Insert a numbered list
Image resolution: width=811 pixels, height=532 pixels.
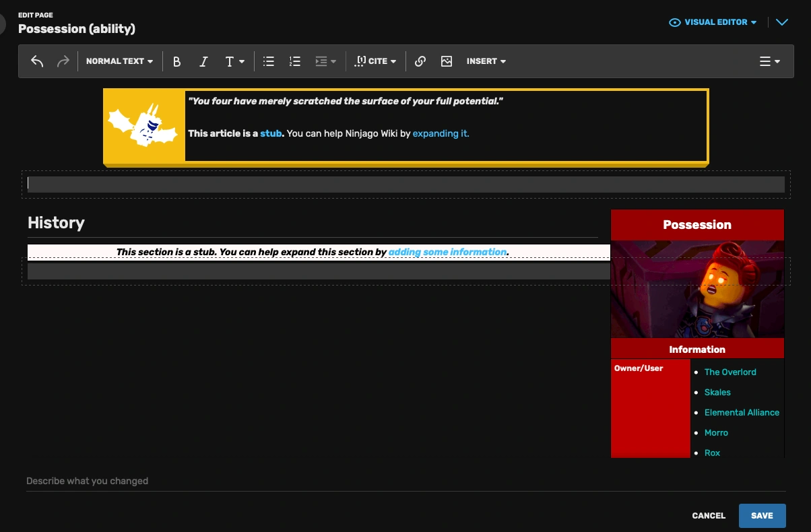coord(294,61)
